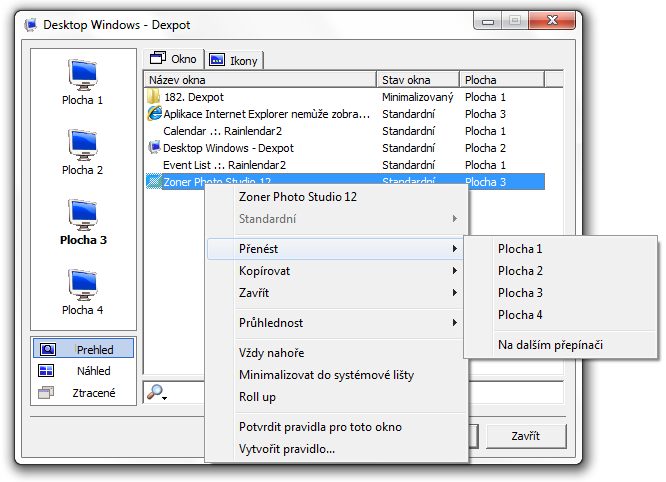
Task: Click the Zavřít button at bottom right
Action: click(526, 436)
